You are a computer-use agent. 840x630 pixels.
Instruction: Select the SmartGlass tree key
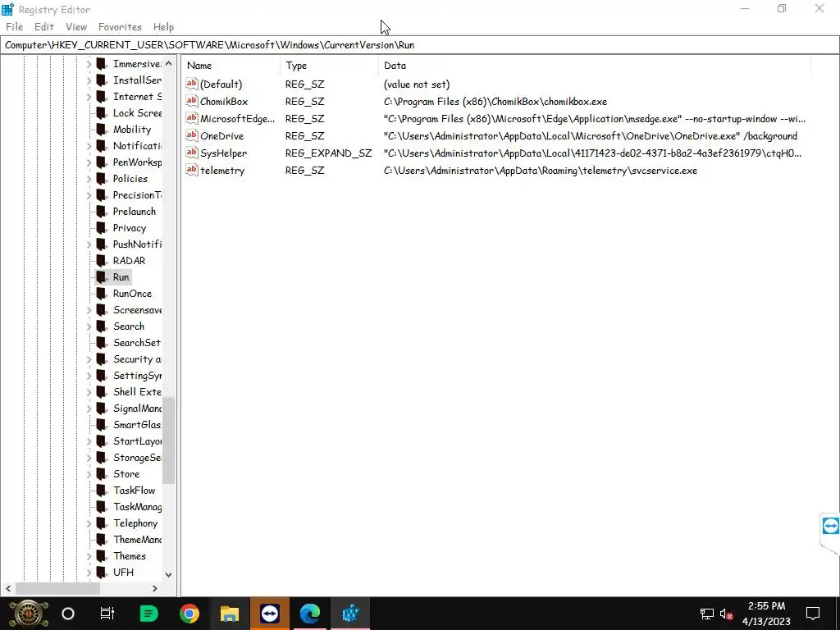[x=137, y=425]
